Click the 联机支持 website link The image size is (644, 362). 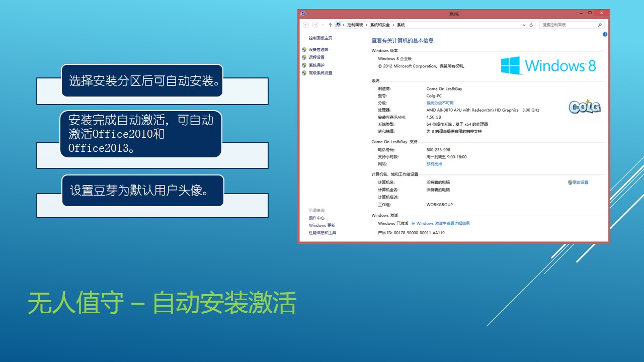coord(434,164)
